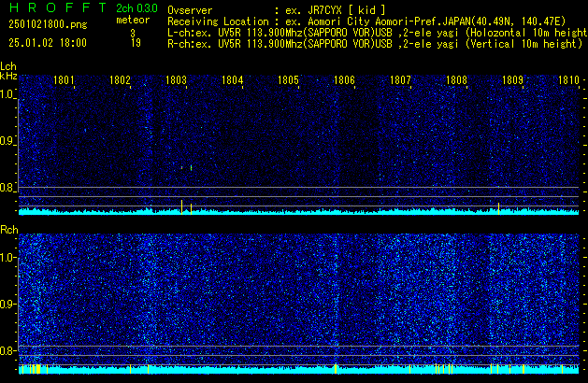The height and width of the screenshot is (383, 588).
Task: Click the 1808 time tick label
Action: tap(456, 80)
